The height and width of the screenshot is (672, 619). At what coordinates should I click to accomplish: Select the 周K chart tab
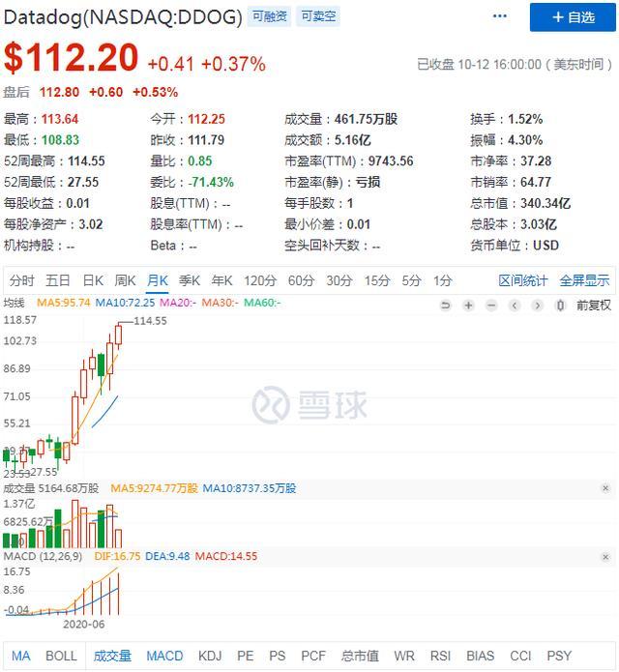click(x=125, y=280)
